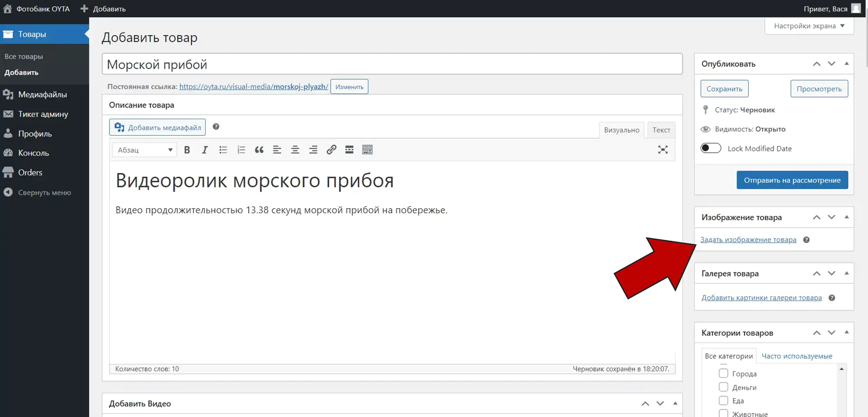This screenshot has height=417, width=868.
Task: Click Задать изображение товара link
Action: [x=748, y=240]
